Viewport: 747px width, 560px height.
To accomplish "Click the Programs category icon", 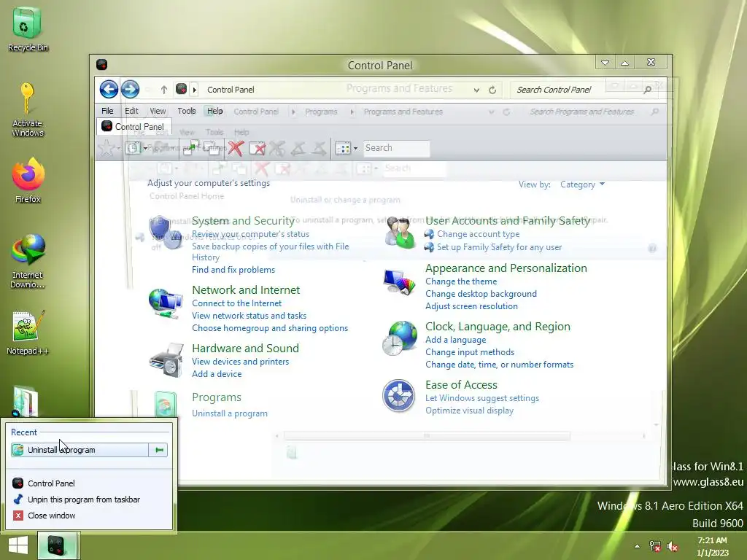I will tap(166, 404).
